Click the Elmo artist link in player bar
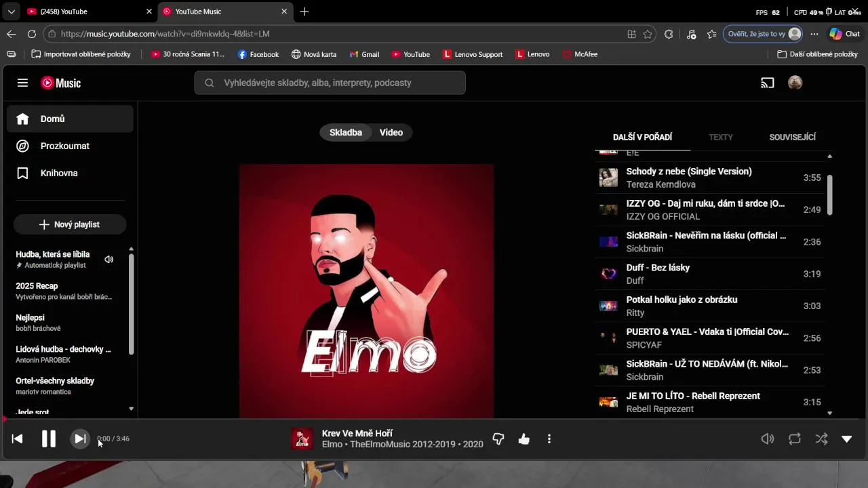 tap(332, 445)
